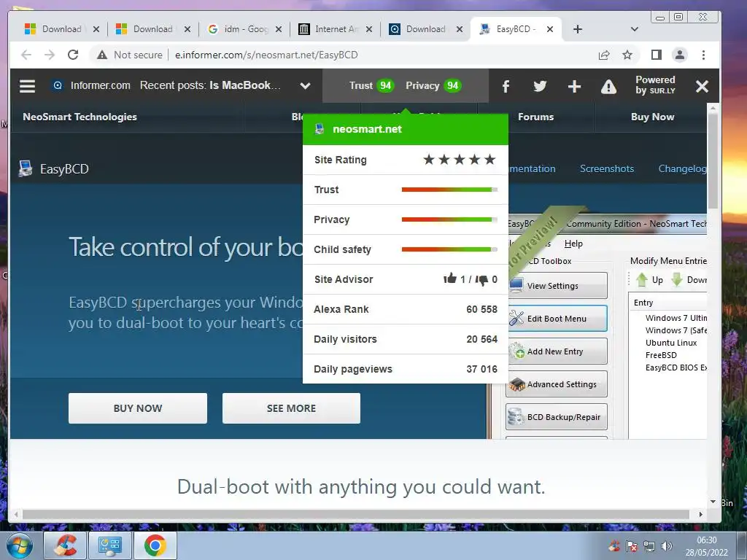Click the warning triangle report icon
This screenshot has height=560, width=747.
tap(608, 87)
